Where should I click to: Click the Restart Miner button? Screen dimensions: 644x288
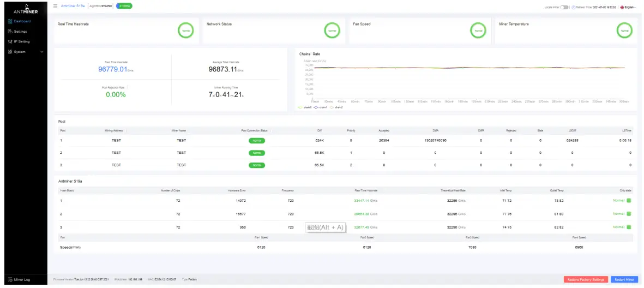pos(624,279)
